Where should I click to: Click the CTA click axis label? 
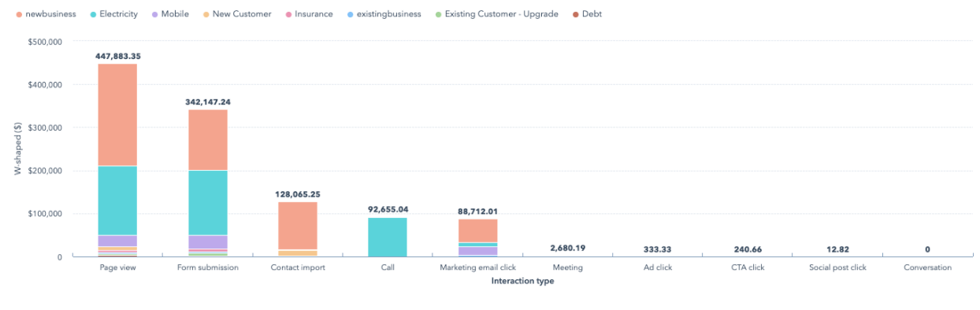click(x=748, y=268)
